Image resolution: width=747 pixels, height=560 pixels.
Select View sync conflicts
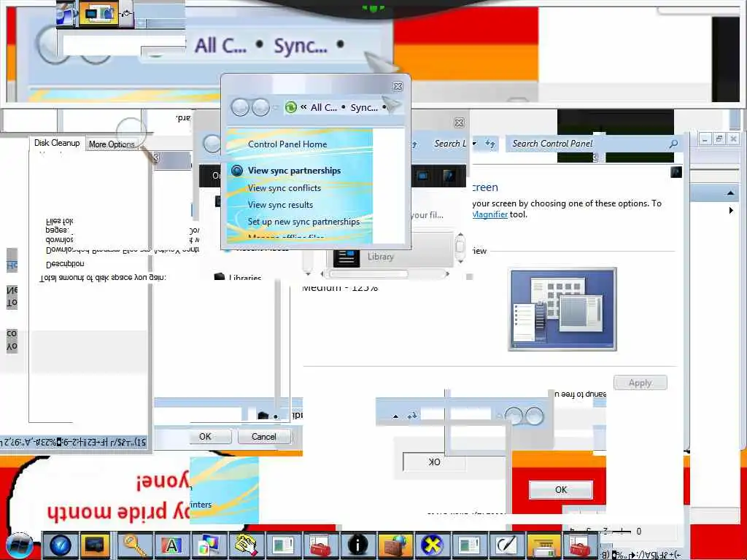[x=285, y=188]
